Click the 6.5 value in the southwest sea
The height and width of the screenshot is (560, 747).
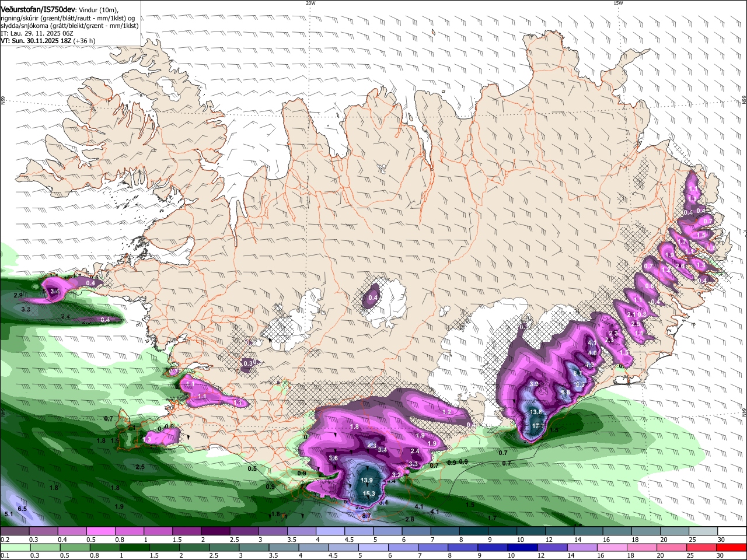[x=22, y=509]
